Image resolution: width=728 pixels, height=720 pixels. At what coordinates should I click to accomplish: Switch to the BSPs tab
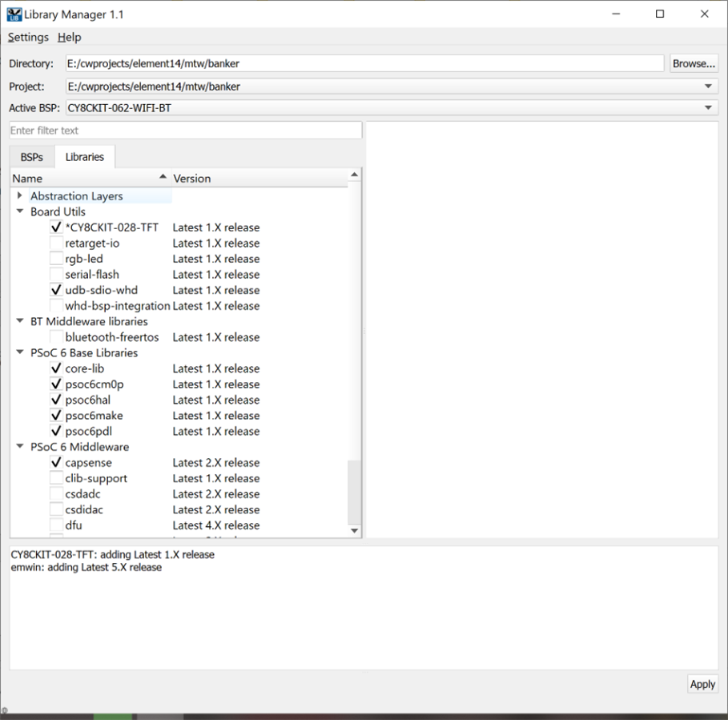tap(31, 157)
